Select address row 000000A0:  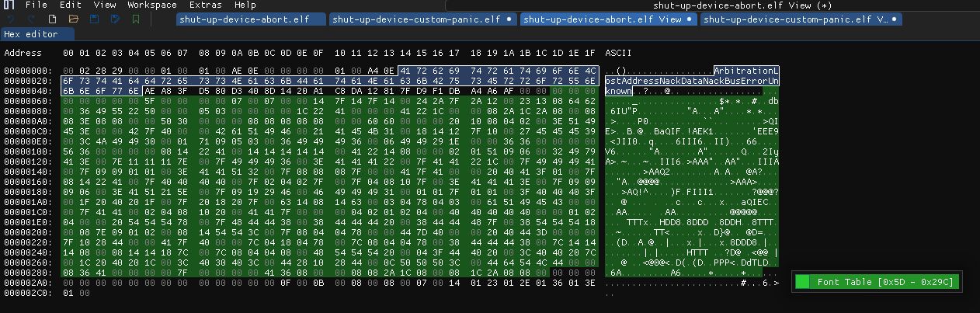tap(30, 121)
